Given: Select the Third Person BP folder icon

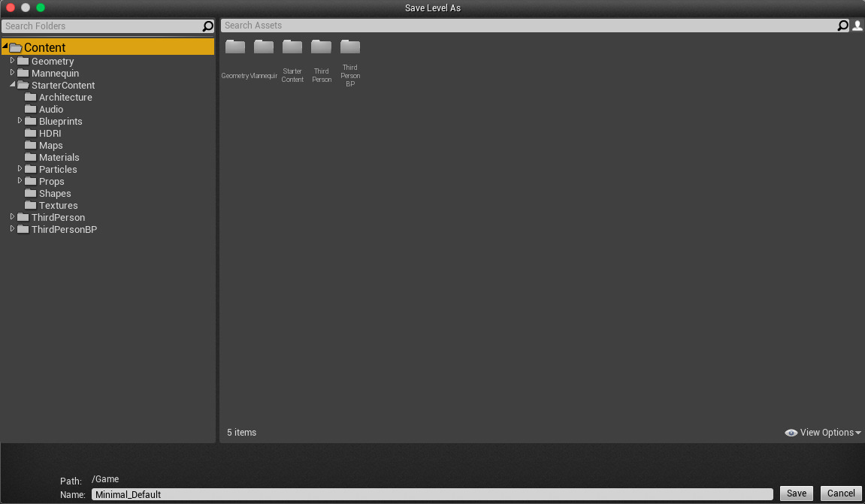Looking at the screenshot, I should (x=350, y=48).
